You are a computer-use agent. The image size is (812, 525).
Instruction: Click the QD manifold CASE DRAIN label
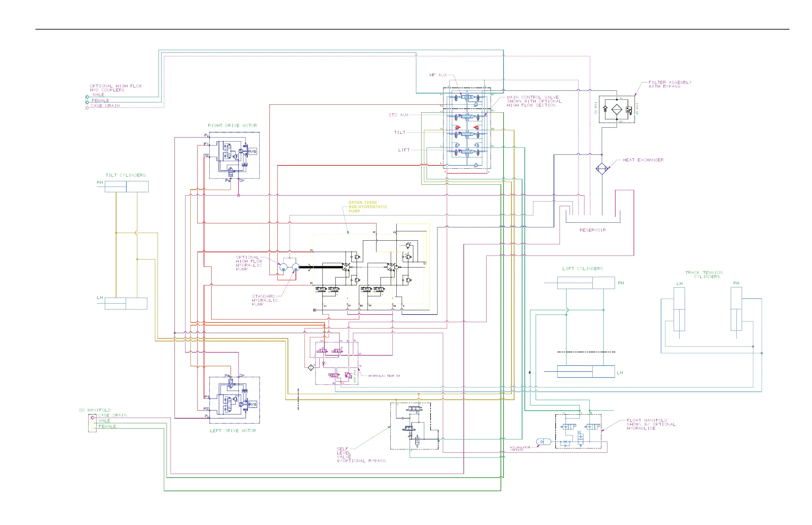[x=112, y=415]
